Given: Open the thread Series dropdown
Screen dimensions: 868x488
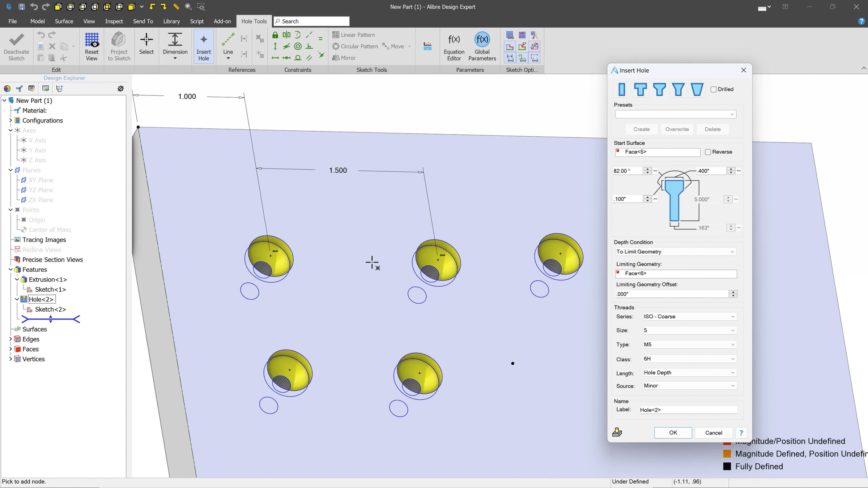Looking at the screenshot, I should point(689,316).
